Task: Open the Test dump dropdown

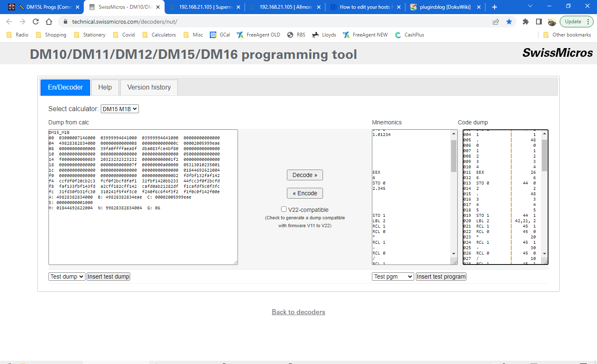Action: click(67, 276)
